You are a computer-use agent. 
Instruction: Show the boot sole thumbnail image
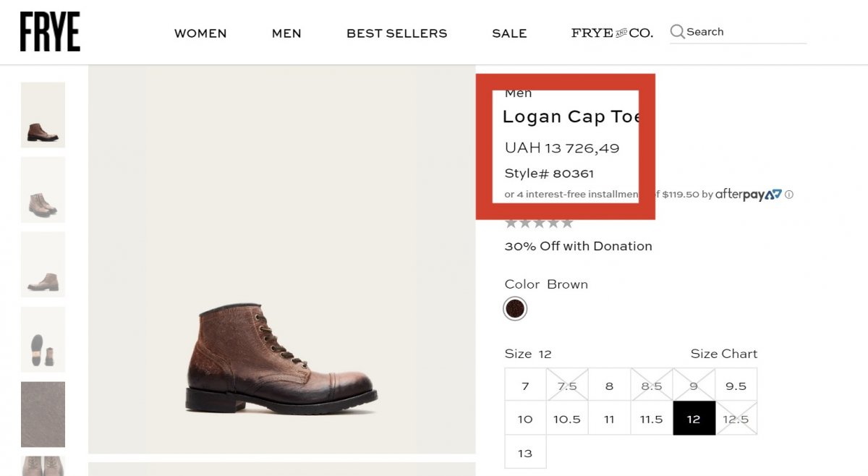(x=43, y=339)
